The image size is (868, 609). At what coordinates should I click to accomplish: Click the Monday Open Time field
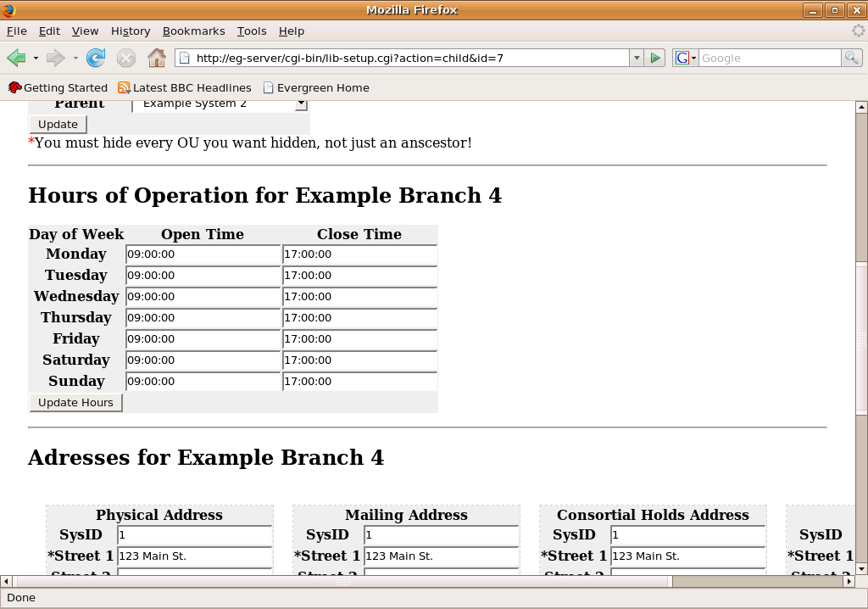point(203,254)
